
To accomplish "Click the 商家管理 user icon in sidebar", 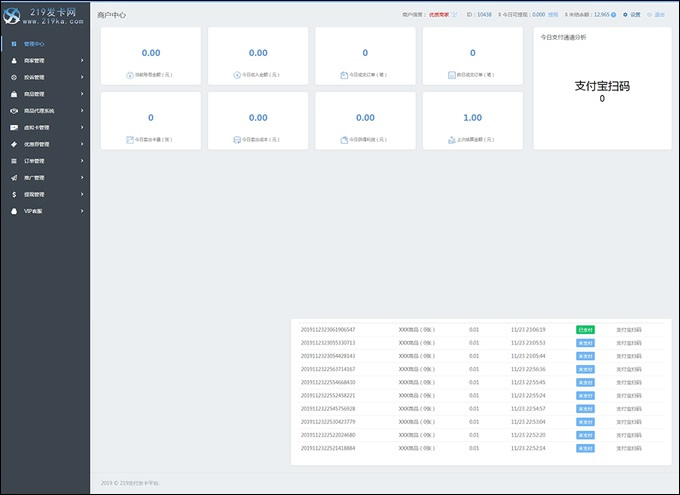I will click(x=13, y=61).
